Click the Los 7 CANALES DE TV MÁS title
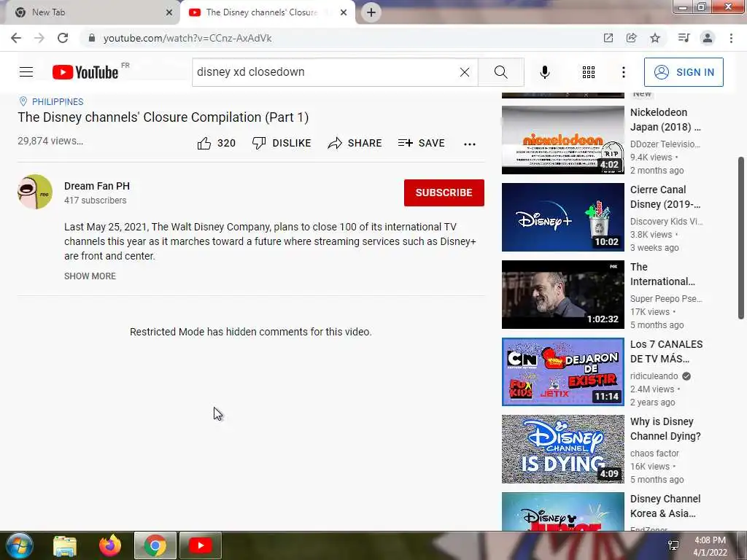747x560 pixels. click(667, 351)
